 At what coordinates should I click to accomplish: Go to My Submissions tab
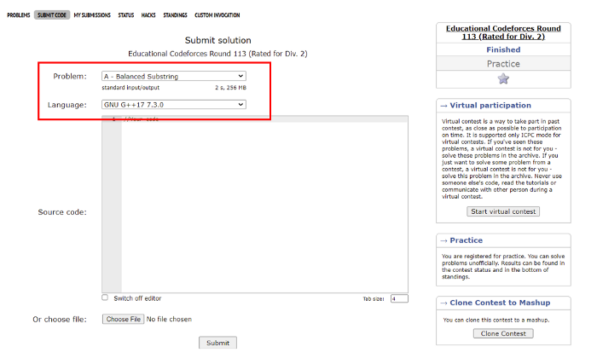tap(92, 15)
